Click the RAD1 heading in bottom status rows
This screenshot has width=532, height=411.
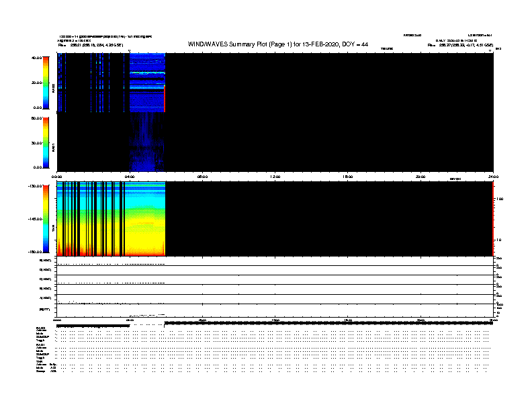tap(40, 345)
